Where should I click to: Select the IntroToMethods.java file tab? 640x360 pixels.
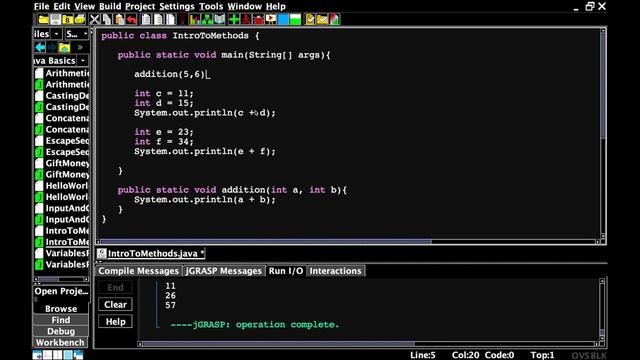tap(151, 253)
